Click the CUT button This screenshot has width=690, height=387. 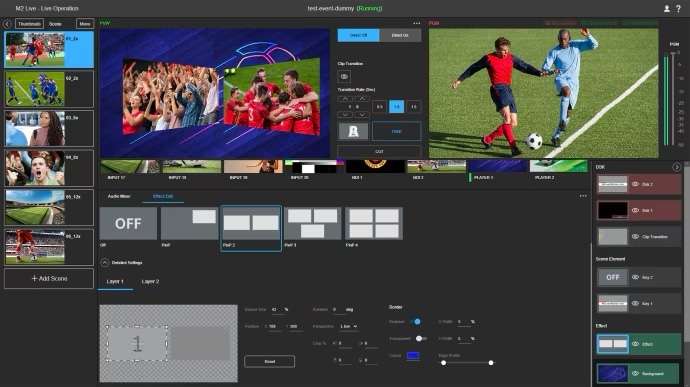379,151
